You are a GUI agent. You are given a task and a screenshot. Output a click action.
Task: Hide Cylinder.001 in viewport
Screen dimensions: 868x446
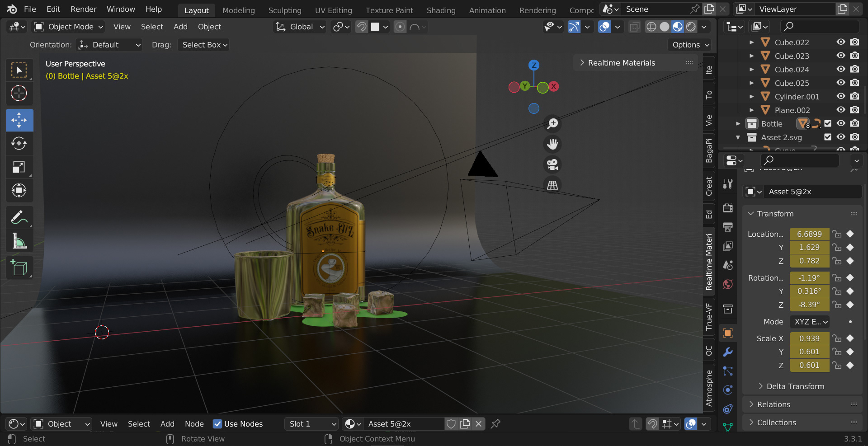(x=841, y=96)
